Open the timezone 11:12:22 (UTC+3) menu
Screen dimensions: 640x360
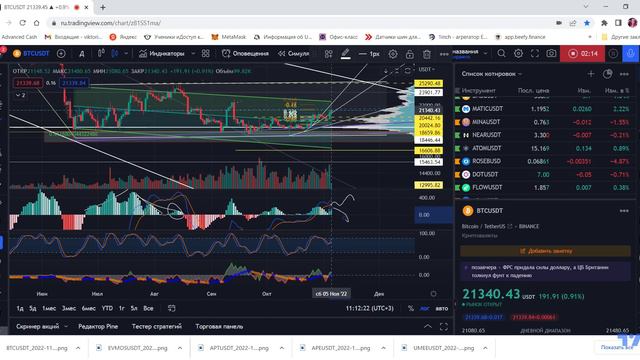tap(369, 308)
